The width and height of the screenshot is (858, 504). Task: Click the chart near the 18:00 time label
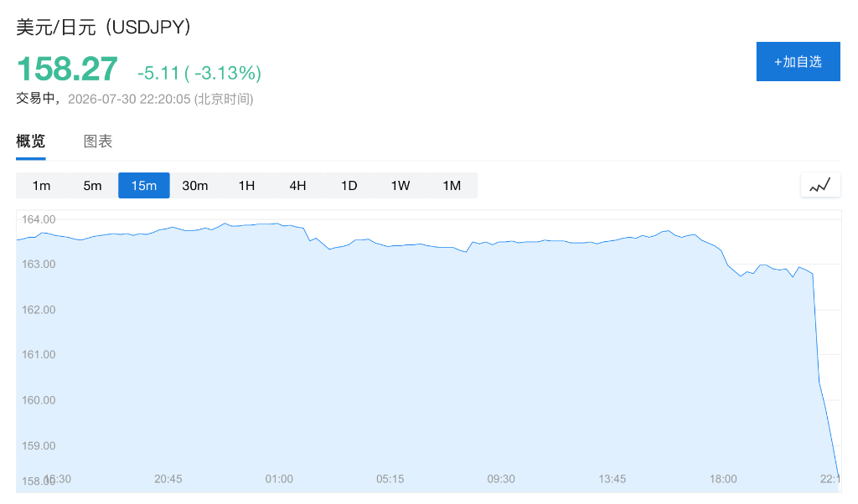tap(723, 479)
